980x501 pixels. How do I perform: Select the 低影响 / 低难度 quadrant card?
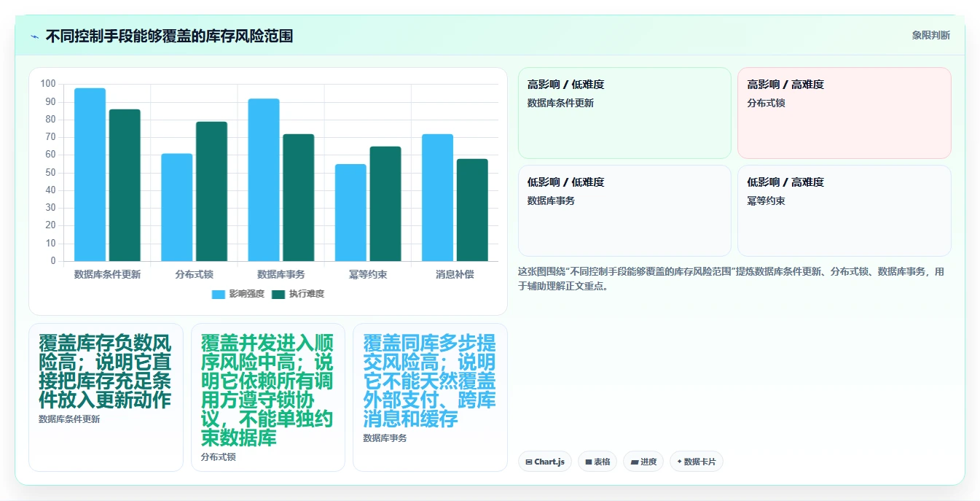(624, 211)
